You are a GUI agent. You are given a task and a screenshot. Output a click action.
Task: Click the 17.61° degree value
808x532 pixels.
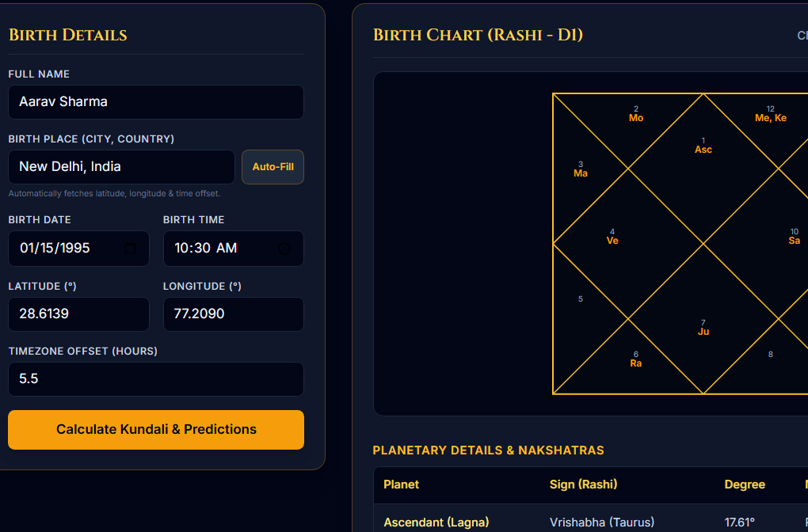pyautogui.click(x=740, y=522)
